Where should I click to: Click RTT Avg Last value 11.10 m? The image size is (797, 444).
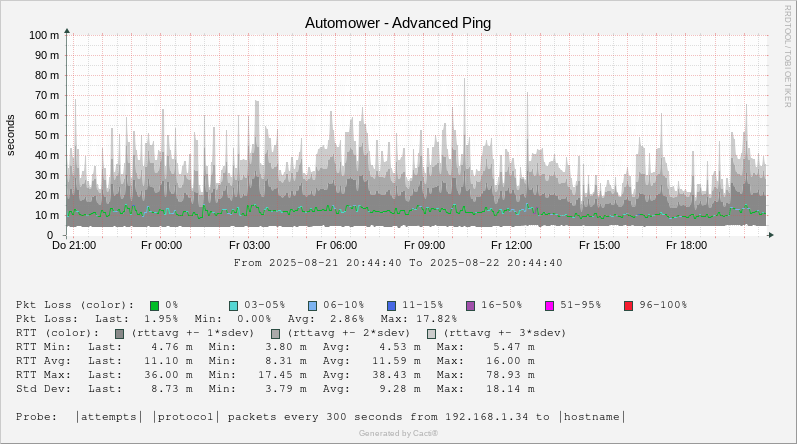pyautogui.click(x=168, y=361)
